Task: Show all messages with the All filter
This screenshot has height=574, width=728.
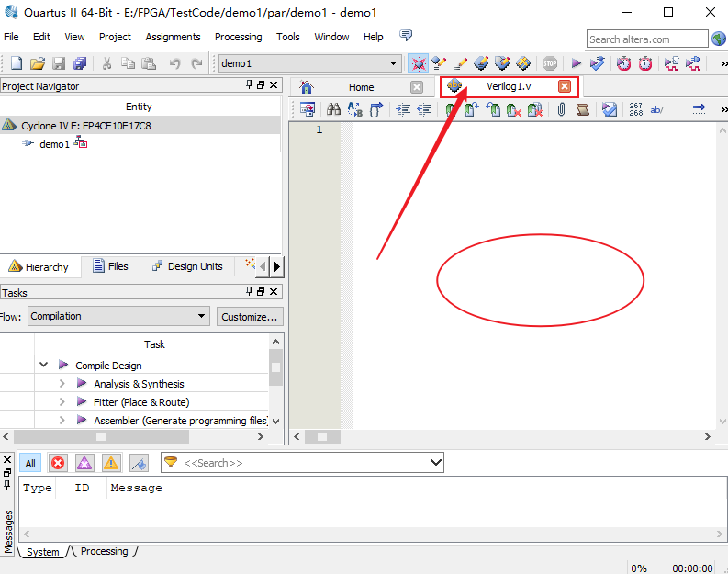Action: click(30, 464)
